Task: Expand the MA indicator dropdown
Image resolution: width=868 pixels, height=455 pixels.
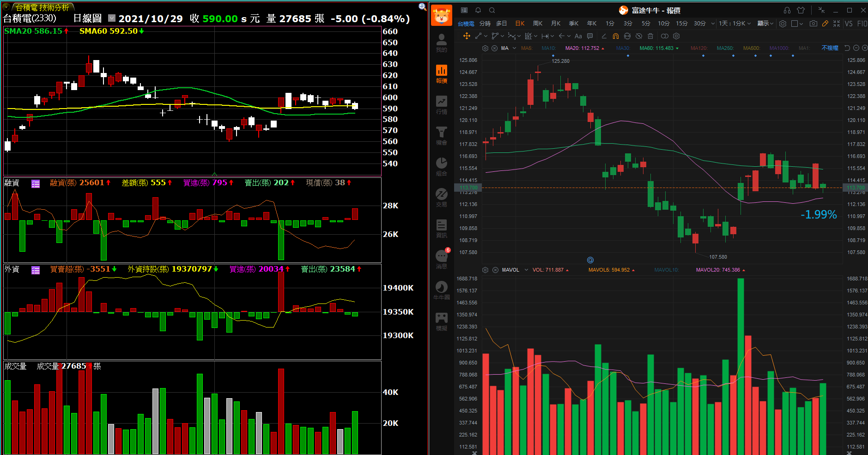Action: click(514, 48)
